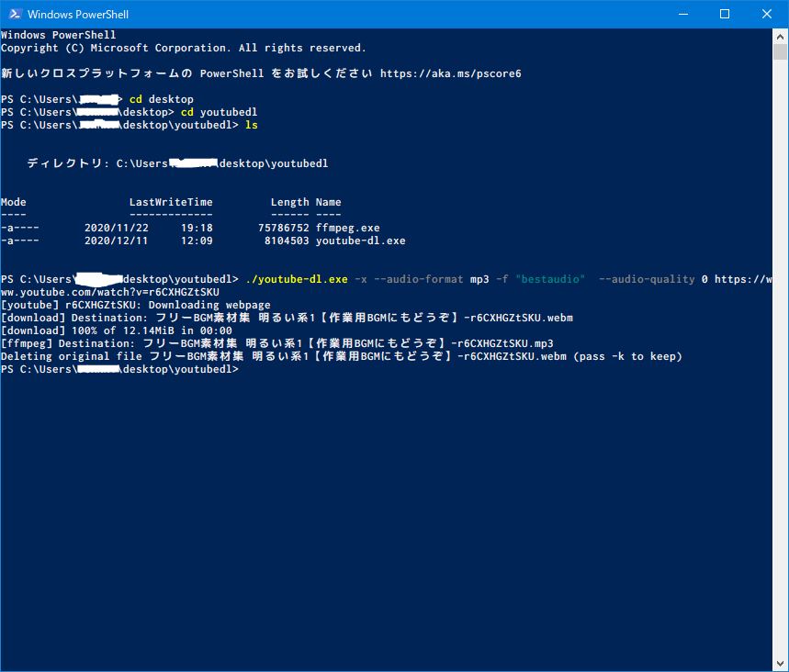Click the LastWriteTime column header
This screenshot has width=789, height=672.
[171, 202]
